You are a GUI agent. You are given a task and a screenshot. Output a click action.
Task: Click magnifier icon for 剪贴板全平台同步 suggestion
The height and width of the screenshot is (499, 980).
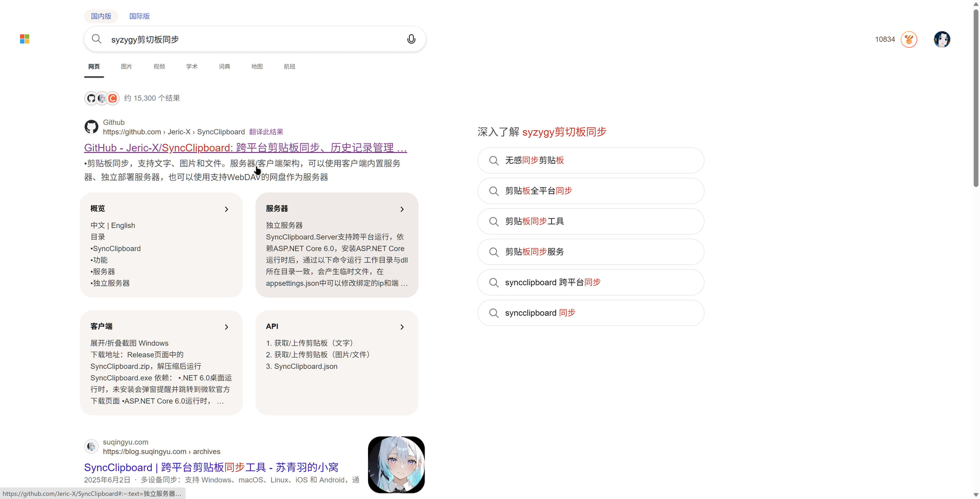[x=494, y=191]
